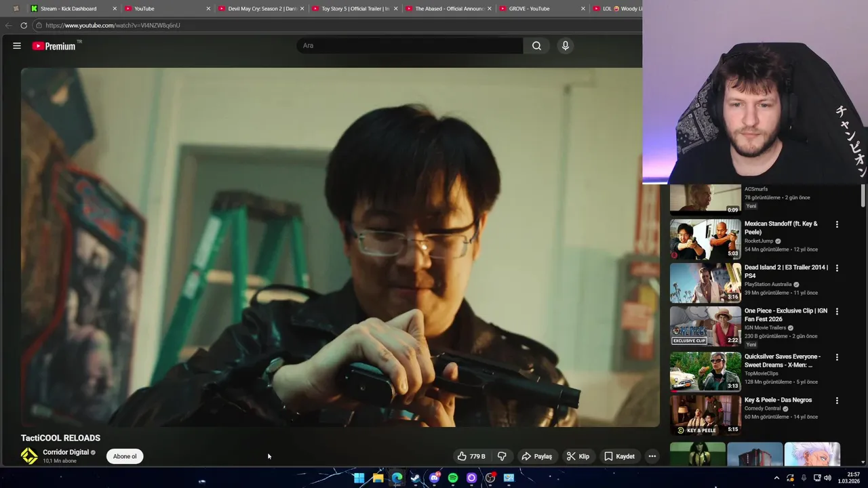Click the search magnifier button

tap(536, 45)
